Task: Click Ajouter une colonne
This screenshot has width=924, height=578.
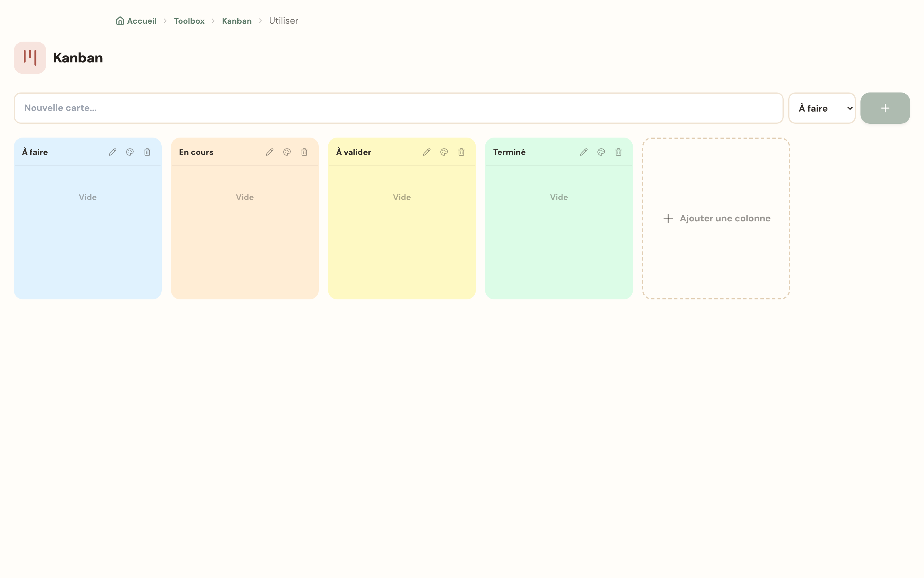Action: 716,218
